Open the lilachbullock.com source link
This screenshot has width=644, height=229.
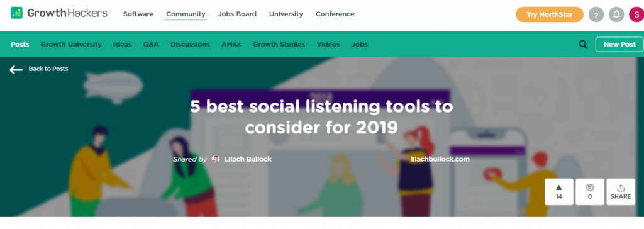[x=440, y=159]
